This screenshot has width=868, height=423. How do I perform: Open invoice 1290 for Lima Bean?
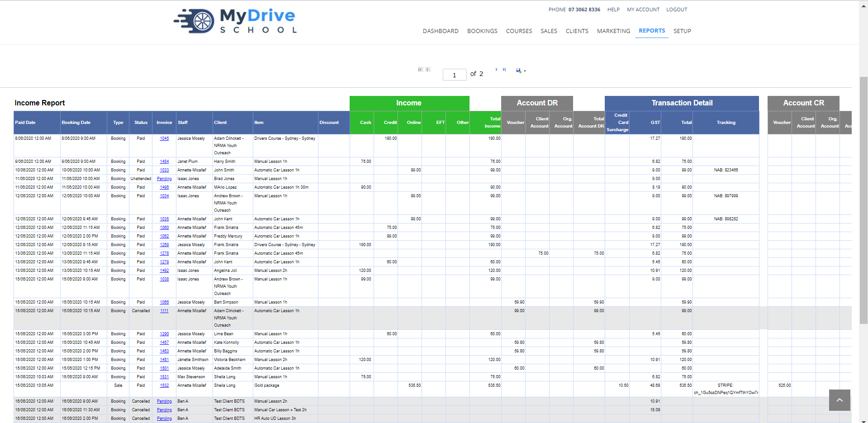(x=164, y=334)
